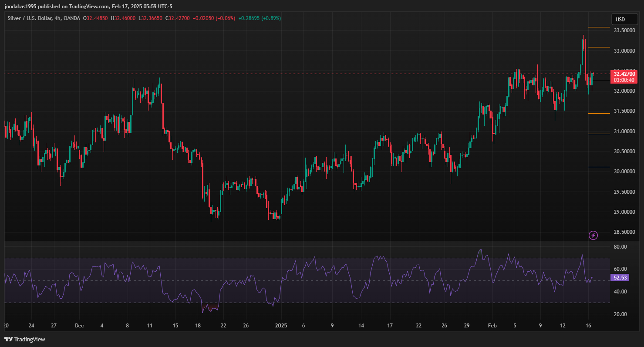Click the 28.50000 price axis label
The image size is (644, 347).
(x=624, y=232)
